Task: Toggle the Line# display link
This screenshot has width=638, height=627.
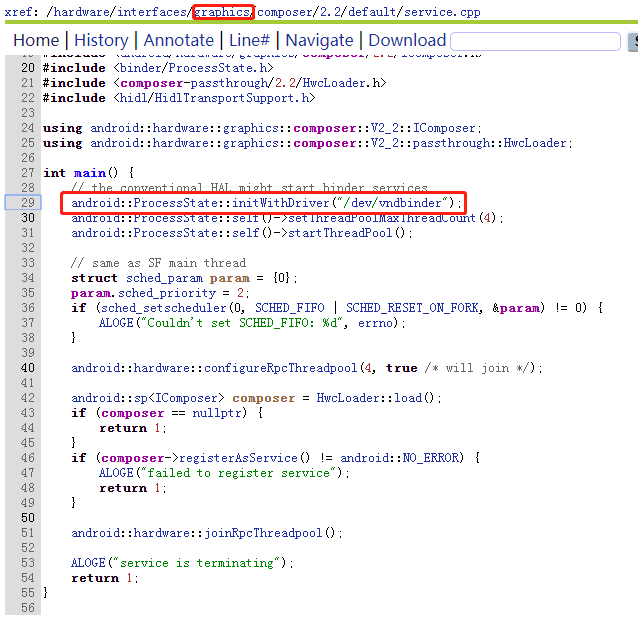Action: coord(249,40)
